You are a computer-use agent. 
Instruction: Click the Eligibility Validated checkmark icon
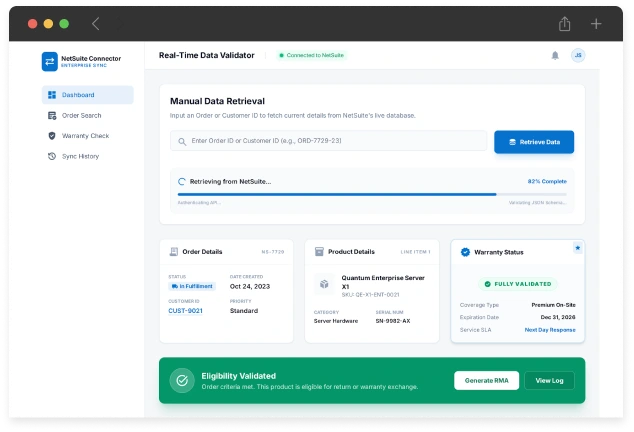pos(182,380)
